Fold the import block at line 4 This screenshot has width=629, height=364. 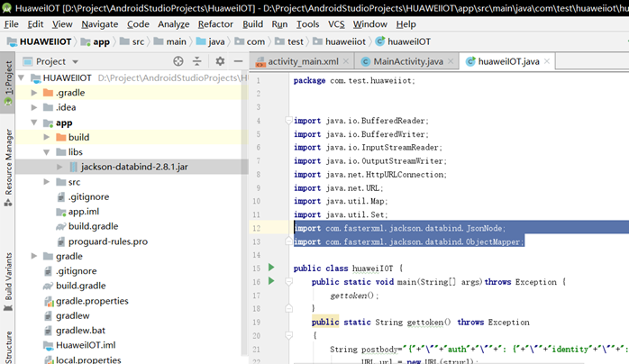(x=288, y=120)
